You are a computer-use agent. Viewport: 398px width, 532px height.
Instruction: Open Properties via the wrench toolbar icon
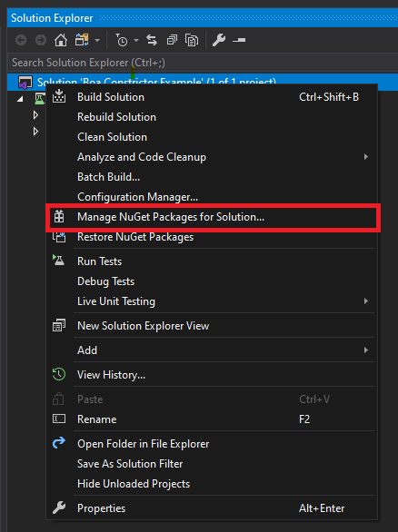point(219,40)
